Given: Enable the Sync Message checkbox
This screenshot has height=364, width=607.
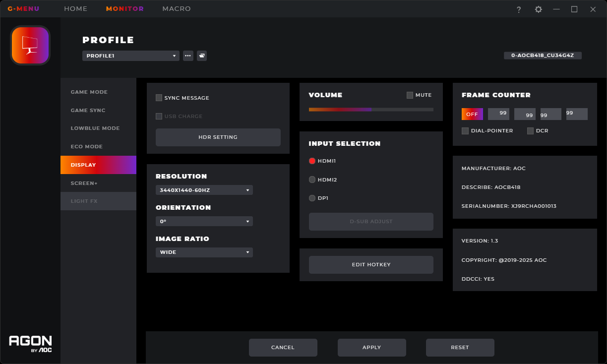Looking at the screenshot, I should 159,98.
